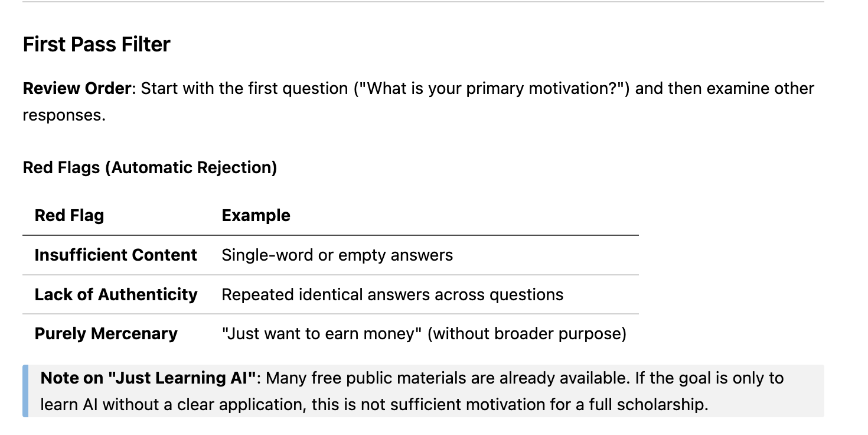The width and height of the screenshot is (868, 435).
Task: Click the Red Flag column header
Action: pyautogui.click(x=69, y=215)
